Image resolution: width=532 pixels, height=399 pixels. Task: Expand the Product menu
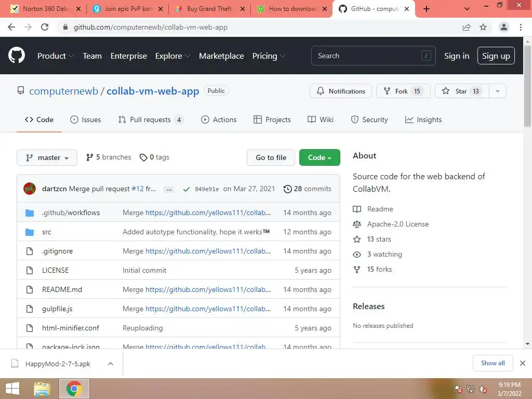[56, 56]
